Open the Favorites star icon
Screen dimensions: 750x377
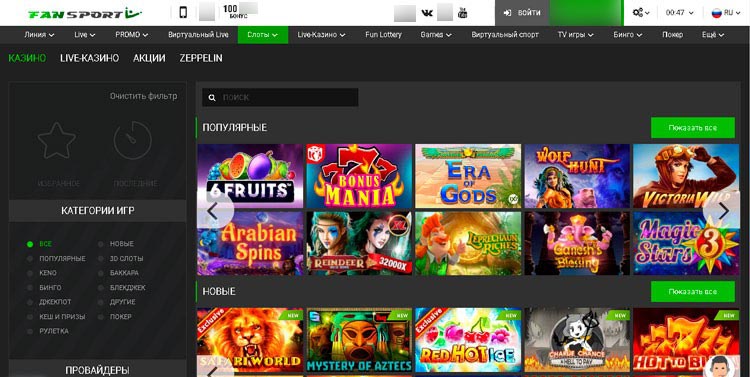pos(57,140)
